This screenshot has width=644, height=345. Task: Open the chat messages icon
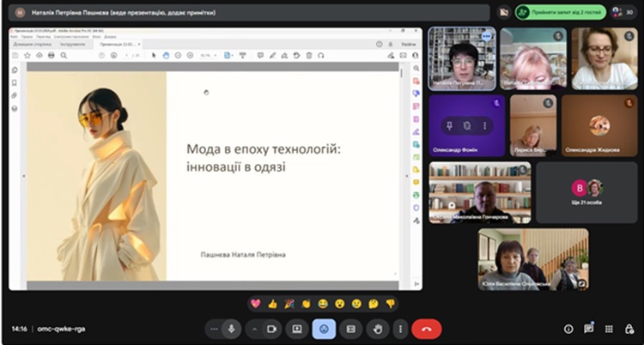click(588, 329)
